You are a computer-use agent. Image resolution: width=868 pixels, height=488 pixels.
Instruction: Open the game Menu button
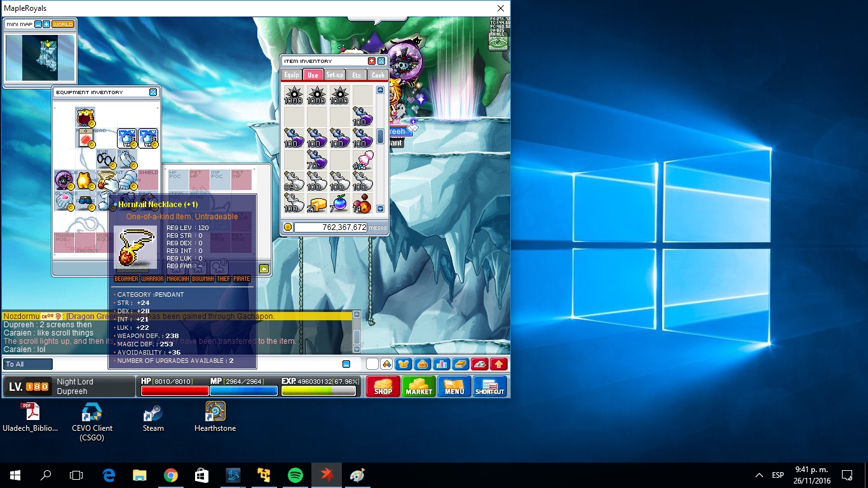(454, 386)
